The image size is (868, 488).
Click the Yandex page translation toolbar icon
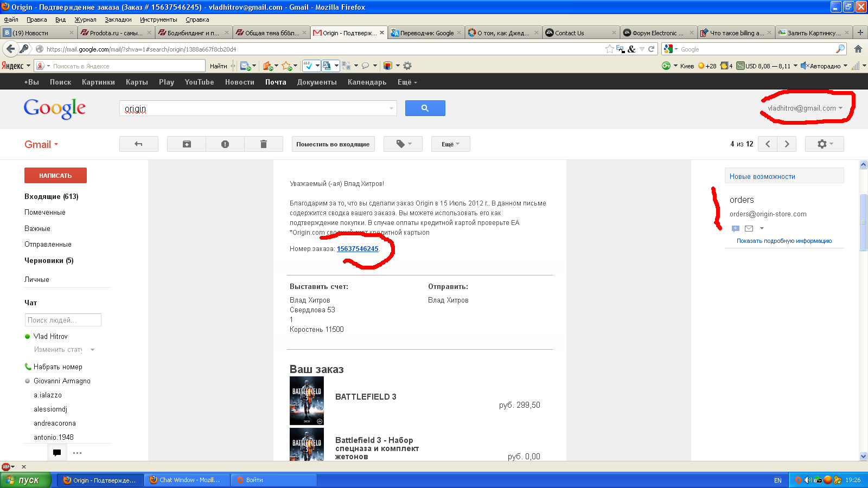click(x=346, y=66)
